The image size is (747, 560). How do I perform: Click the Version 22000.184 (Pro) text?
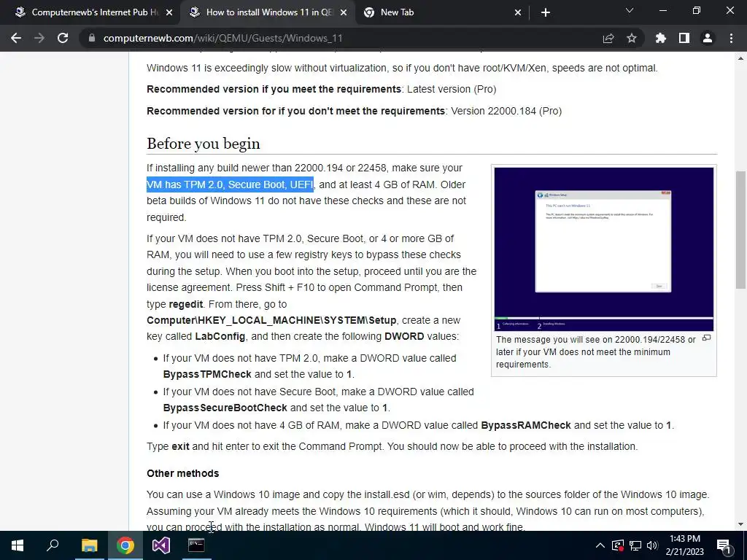click(506, 111)
